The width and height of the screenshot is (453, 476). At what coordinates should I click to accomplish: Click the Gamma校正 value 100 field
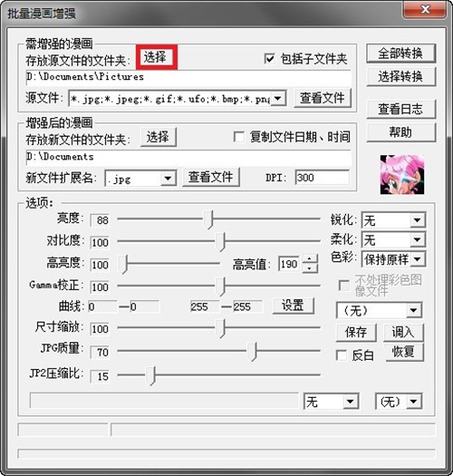(100, 287)
